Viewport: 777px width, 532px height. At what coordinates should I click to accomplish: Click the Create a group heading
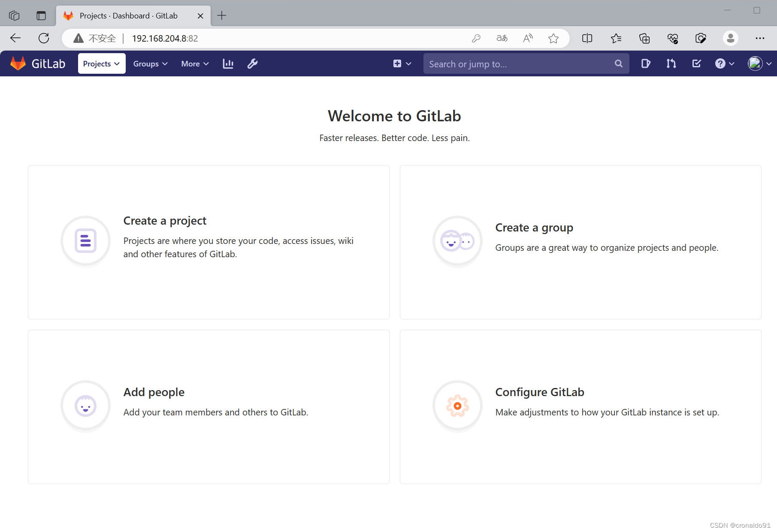point(534,228)
